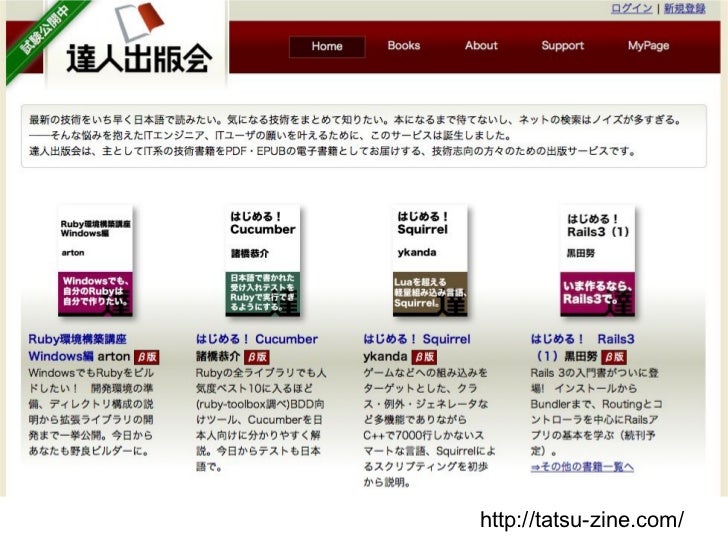Open the はじめる！Rails3 (1) book cover

pos(598,261)
